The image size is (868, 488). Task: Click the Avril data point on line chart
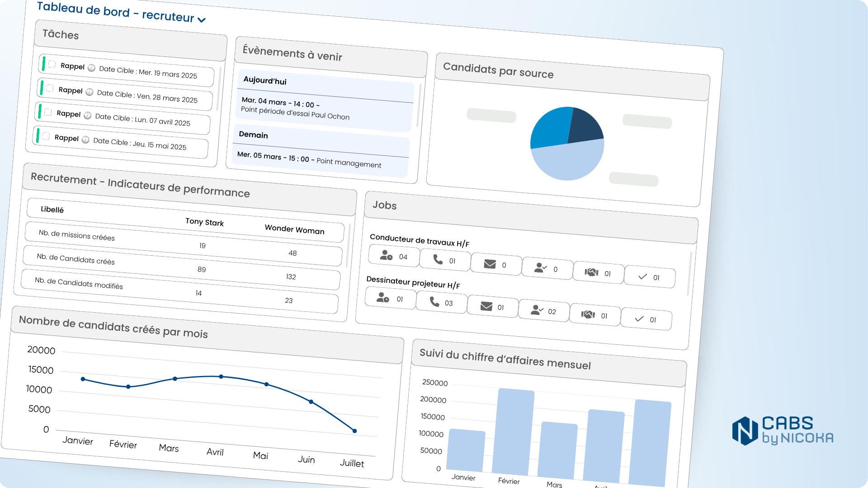(221, 376)
